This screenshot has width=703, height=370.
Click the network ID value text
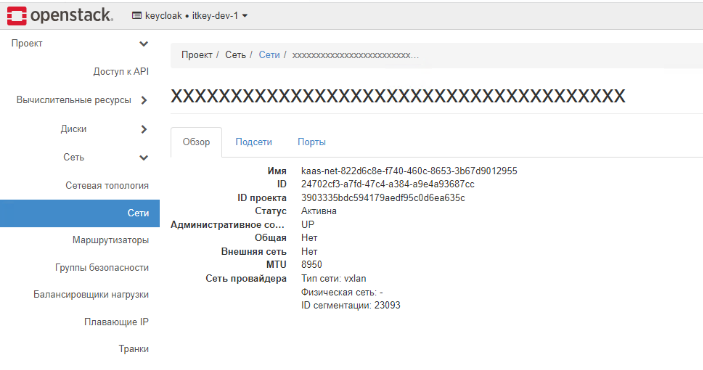click(387, 184)
